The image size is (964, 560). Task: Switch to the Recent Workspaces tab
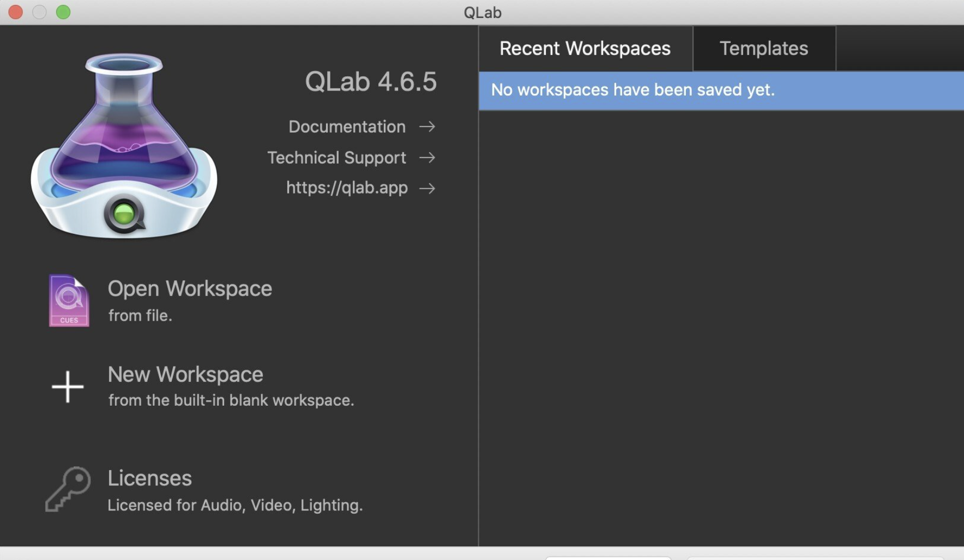point(585,48)
